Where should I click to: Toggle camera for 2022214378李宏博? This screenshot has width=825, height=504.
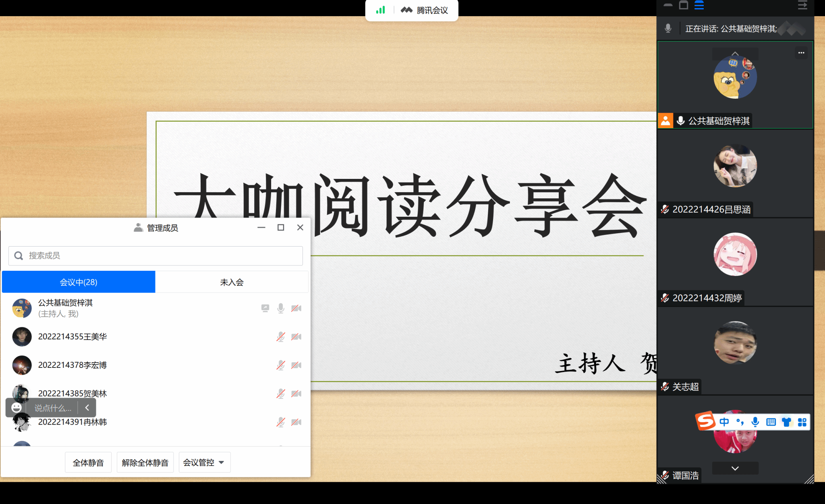[x=296, y=365]
